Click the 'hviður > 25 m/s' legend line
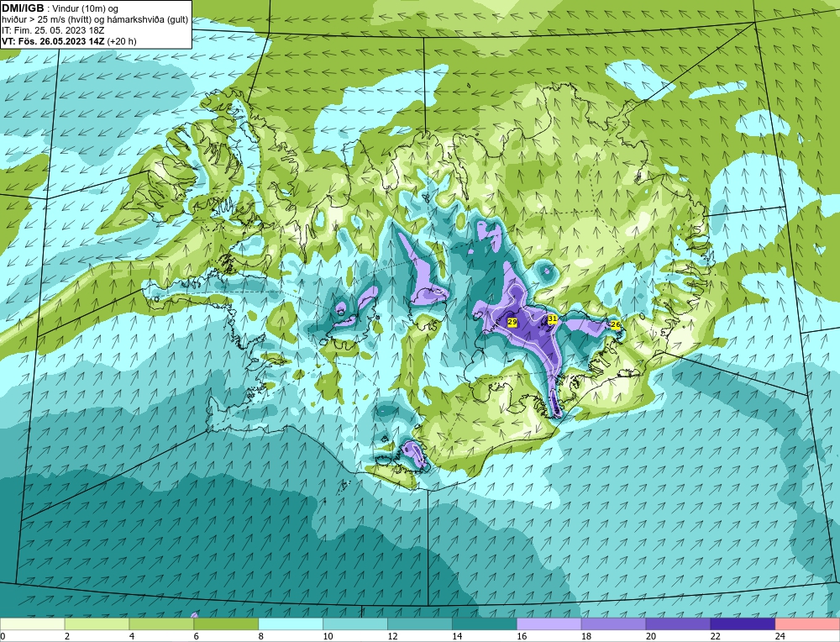The width and height of the screenshot is (840, 642). point(95,20)
